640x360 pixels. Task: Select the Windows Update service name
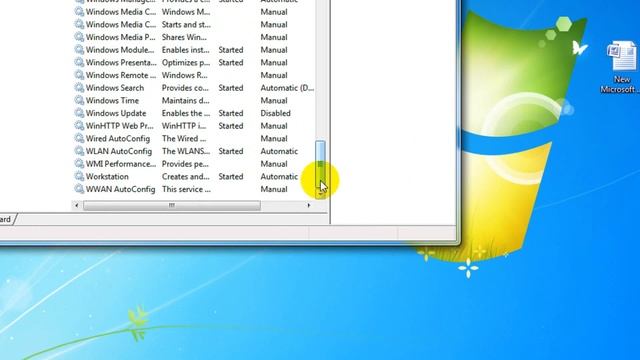116,113
